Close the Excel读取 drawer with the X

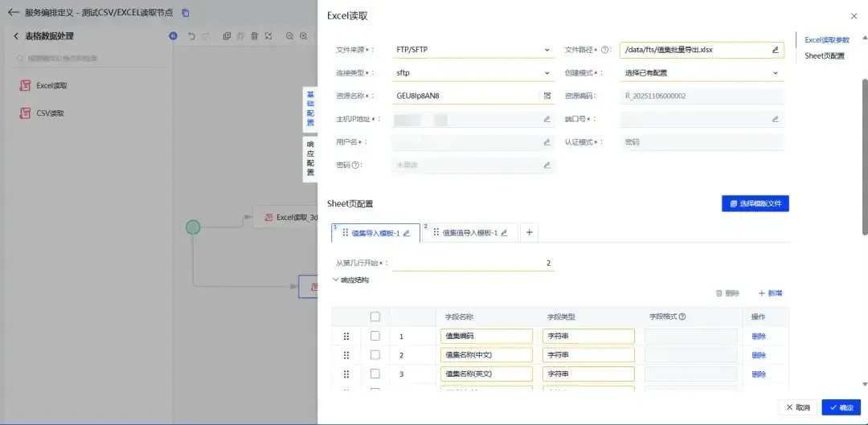(x=854, y=17)
